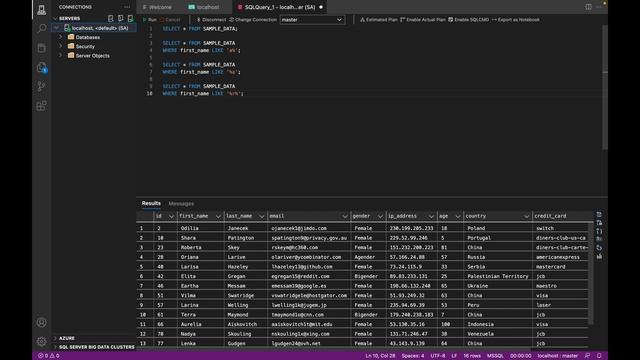Click Estimated Plan button

click(x=378, y=20)
